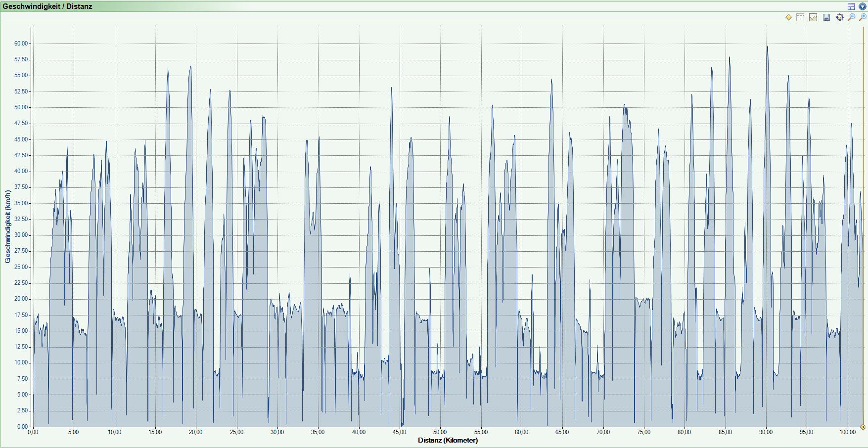Expand the blue round dropdown arrow menu
This screenshot has height=448, width=868.
[x=863, y=6]
